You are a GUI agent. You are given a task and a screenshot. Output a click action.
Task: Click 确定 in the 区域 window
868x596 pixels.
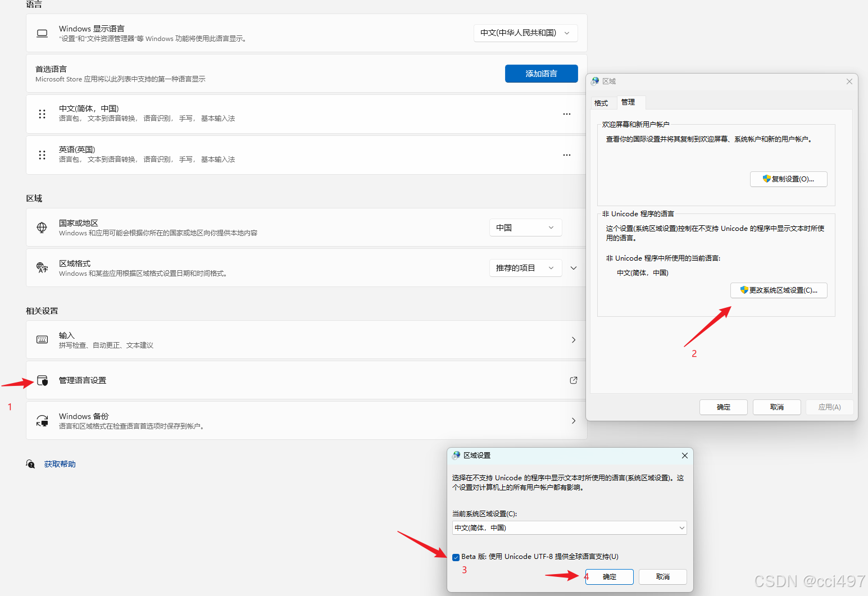coord(724,407)
